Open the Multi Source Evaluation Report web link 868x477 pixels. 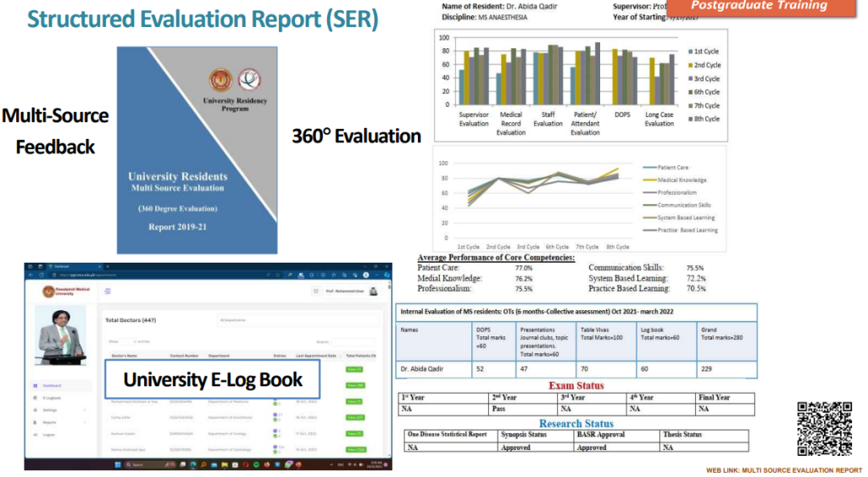(784, 470)
